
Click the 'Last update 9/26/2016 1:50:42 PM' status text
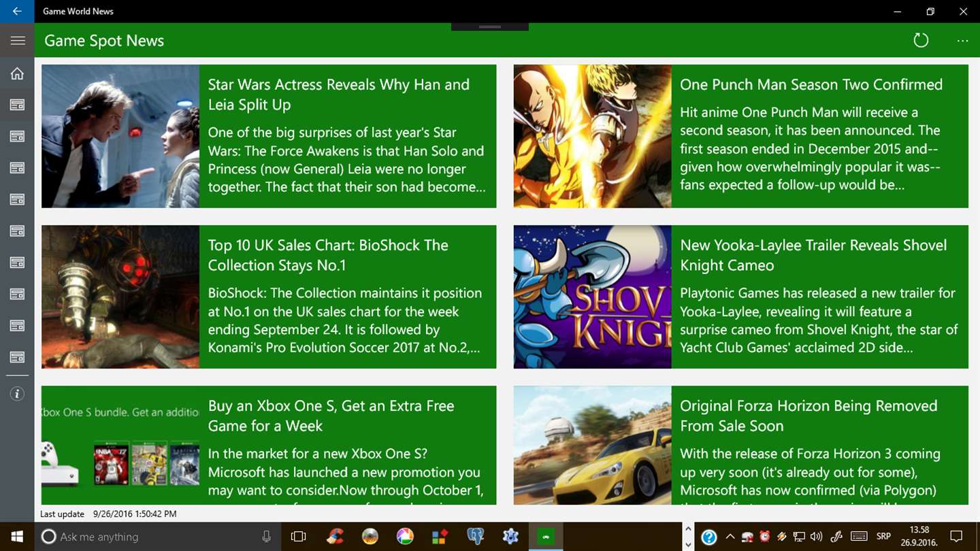[108, 514]
